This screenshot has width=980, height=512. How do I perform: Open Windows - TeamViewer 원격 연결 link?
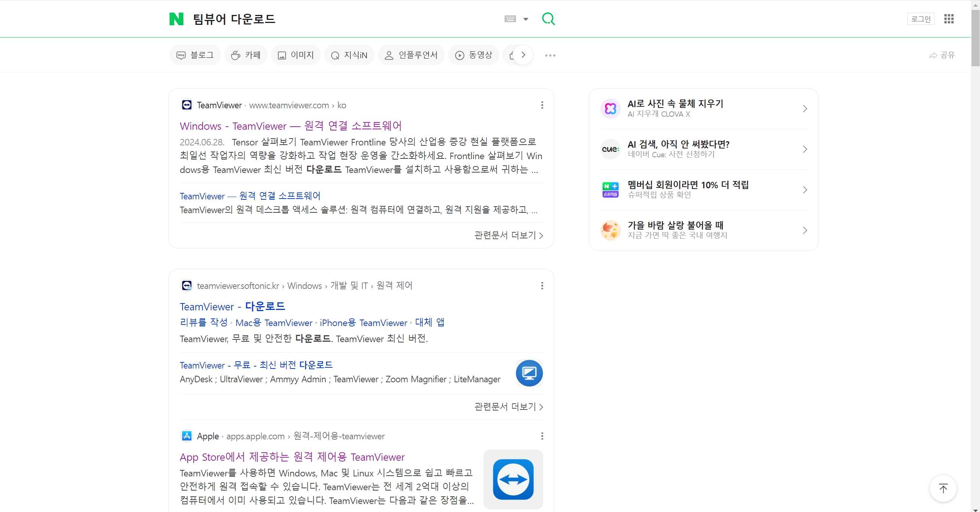point(291,126)
